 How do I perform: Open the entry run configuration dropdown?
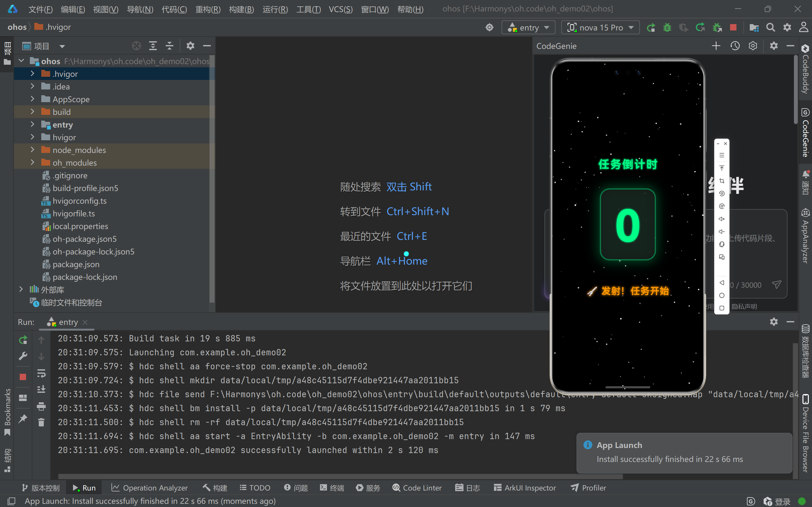[528, 28]
